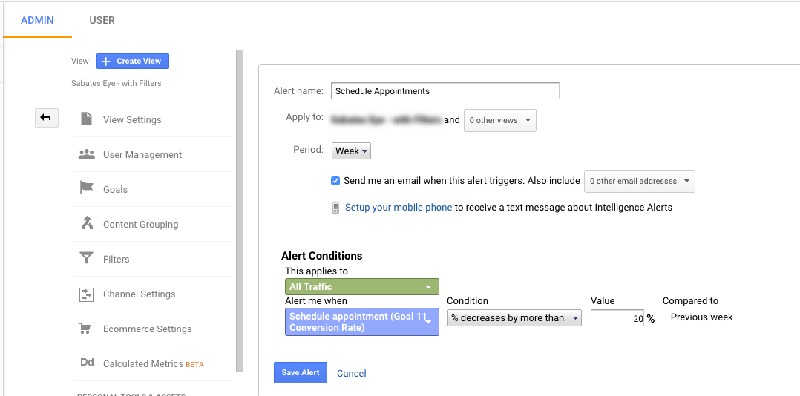
Task: Click the Content Grouping figure icon
Action: 87,223
